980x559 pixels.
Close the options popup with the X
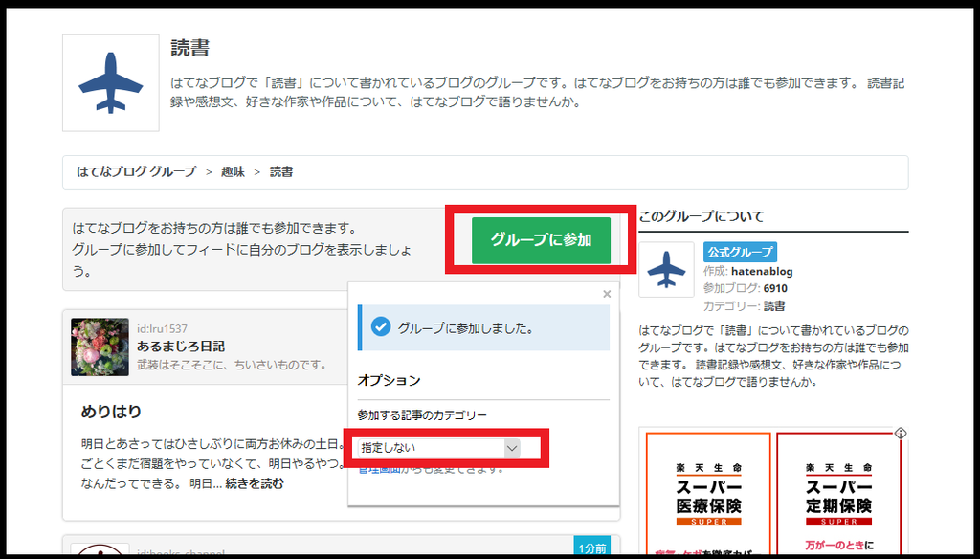606,294
